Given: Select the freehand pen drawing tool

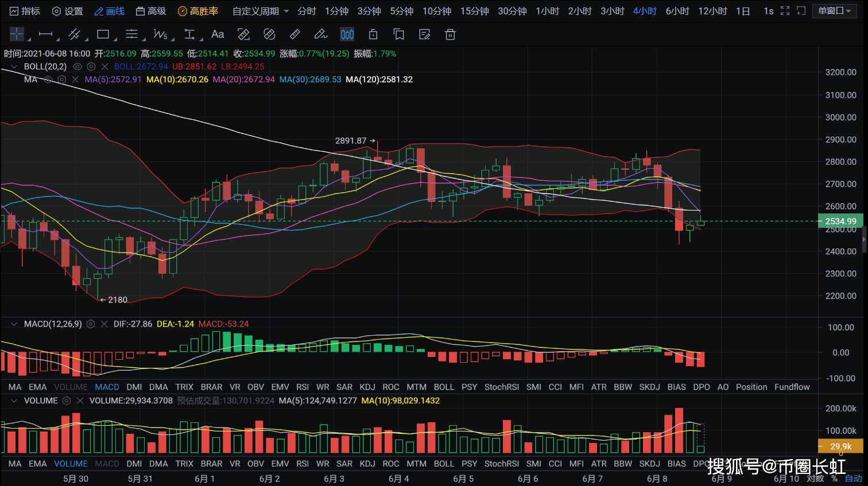Looking at the screenshot, I should coord(321,34).
